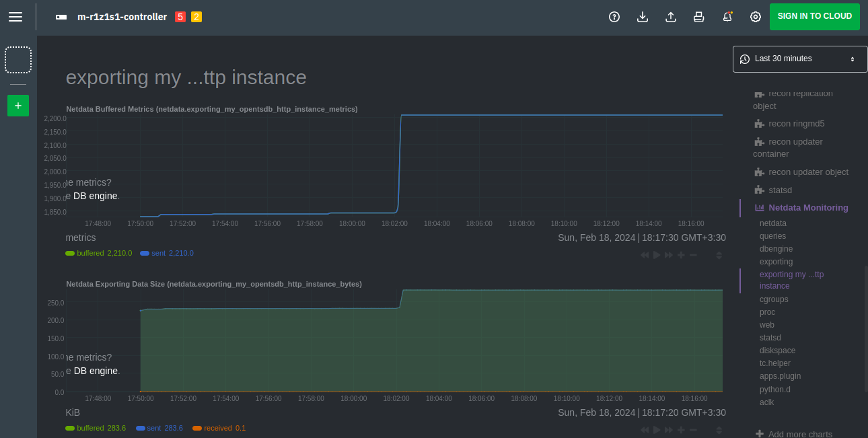Click the upload snapshot icon
This screenshot has width=868, height=438.
pos(670,17)
